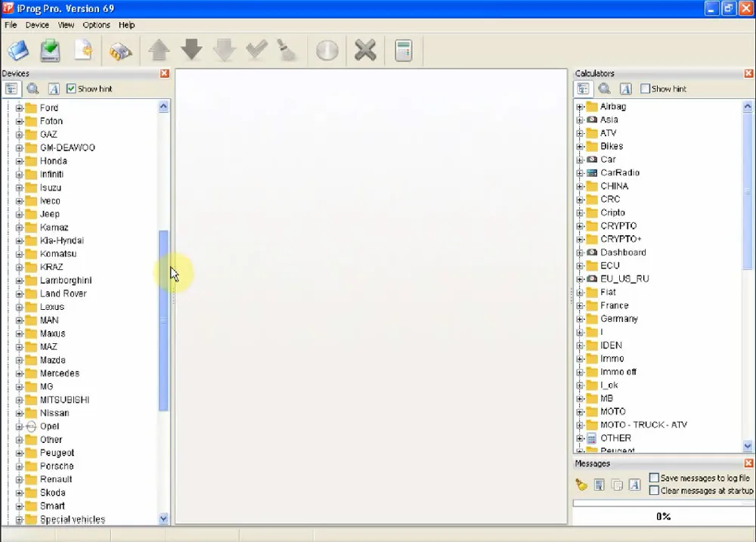Select the Peugeot device folder
This screenshot has height=542, width=756.
(x=57, y=453)
